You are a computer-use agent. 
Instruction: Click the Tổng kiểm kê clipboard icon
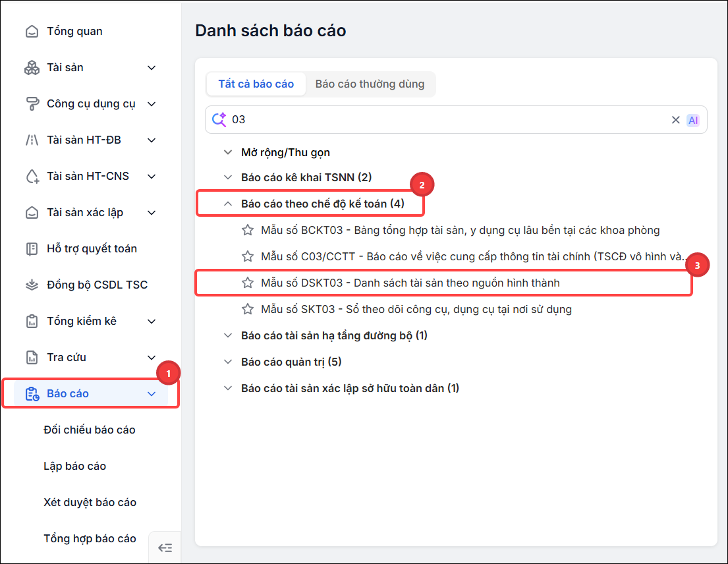(x=32, y=322)
